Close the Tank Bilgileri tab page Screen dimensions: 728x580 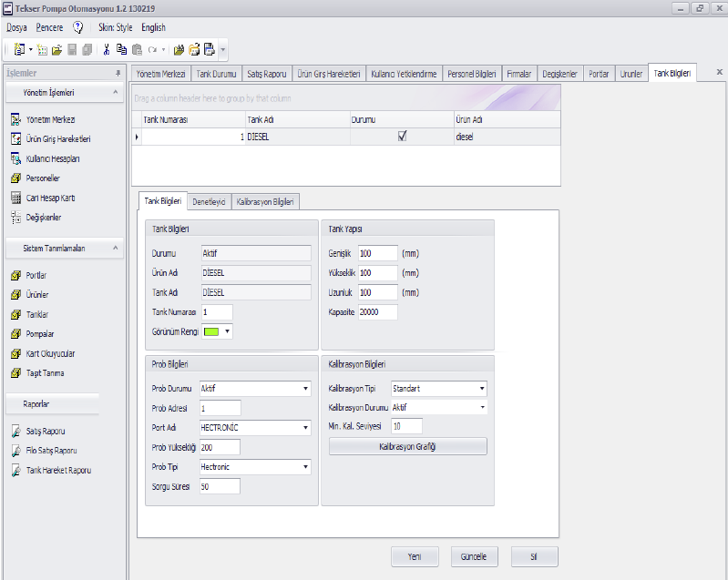click(720, 72)
